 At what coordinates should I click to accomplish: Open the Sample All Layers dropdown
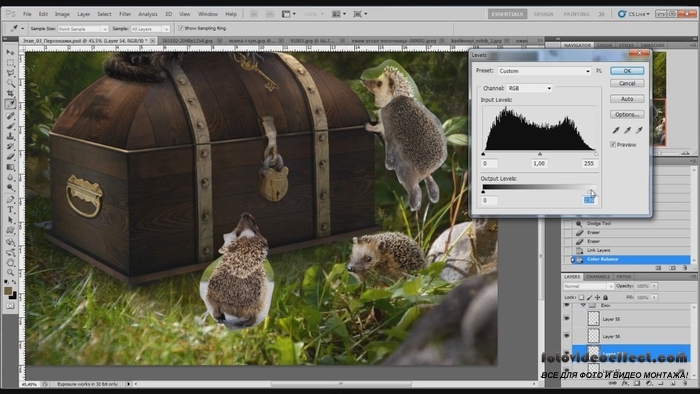click(150, 29)
